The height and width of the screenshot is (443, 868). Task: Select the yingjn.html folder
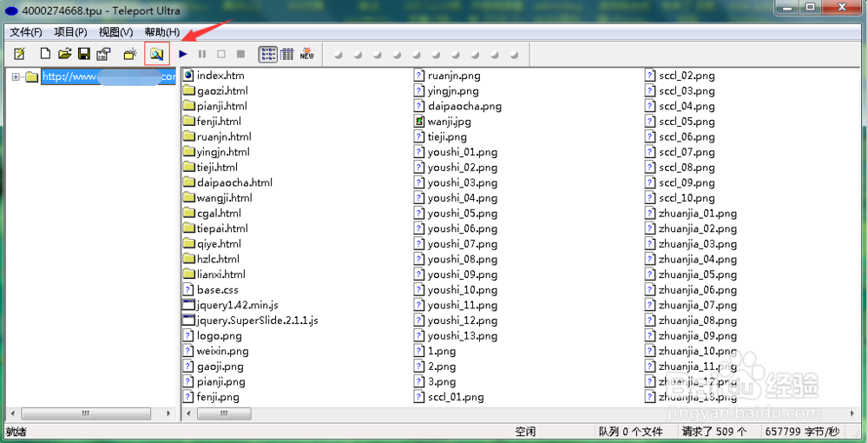tap(216, 152)
